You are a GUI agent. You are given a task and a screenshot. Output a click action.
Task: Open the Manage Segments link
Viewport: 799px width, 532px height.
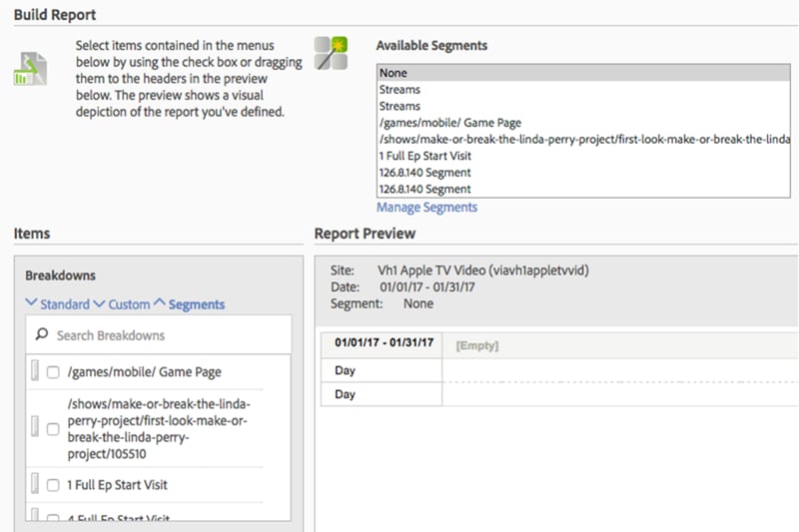pyautogui.click(x=427, y=208)
